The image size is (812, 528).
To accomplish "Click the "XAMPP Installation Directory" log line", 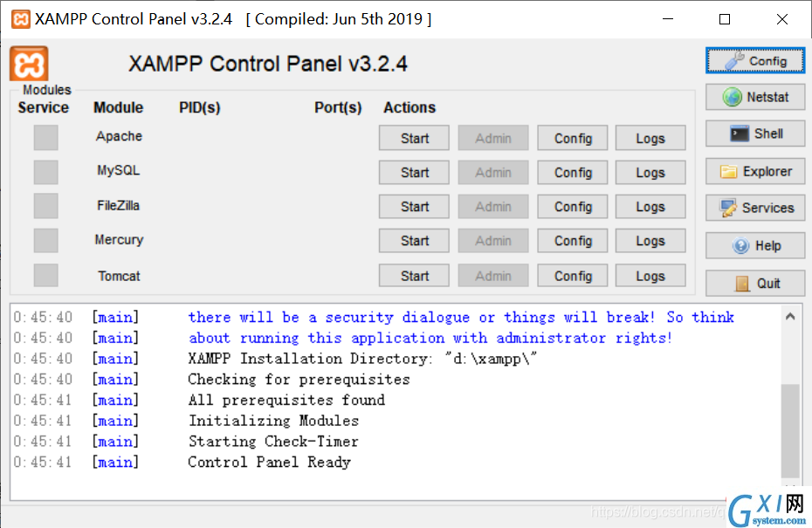I will [362, 358].
